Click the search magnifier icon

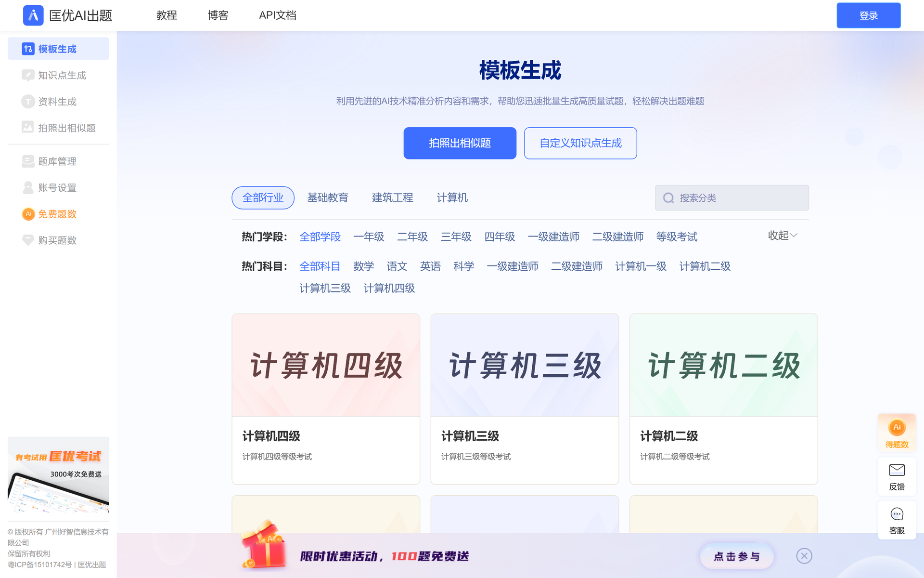coord(668,198)
